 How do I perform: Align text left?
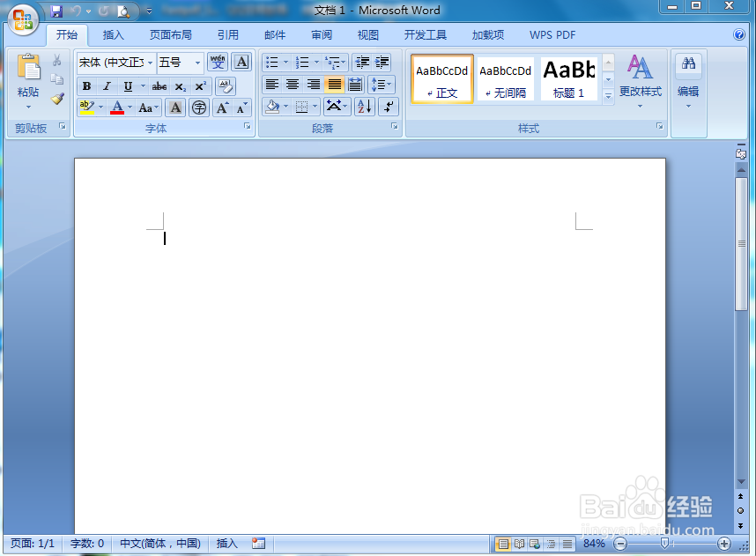(272, 85)
